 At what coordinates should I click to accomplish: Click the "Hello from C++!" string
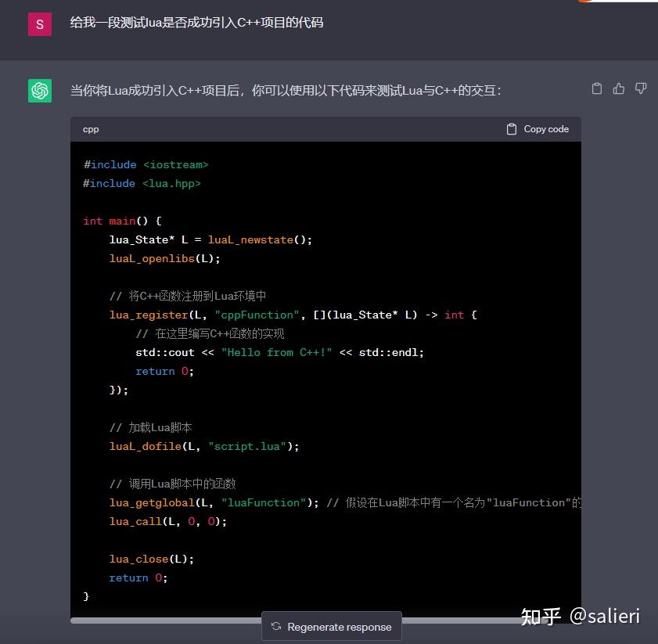pyautogui.click(x=278, y=352)
